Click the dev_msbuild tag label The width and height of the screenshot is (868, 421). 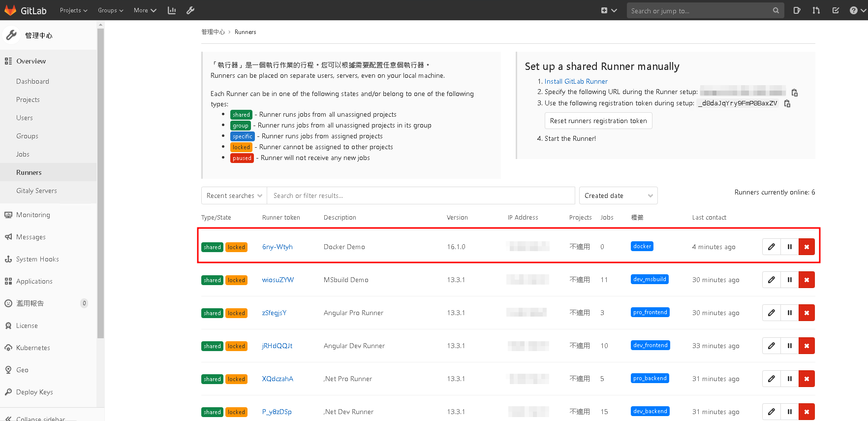[x=650, y=279]
